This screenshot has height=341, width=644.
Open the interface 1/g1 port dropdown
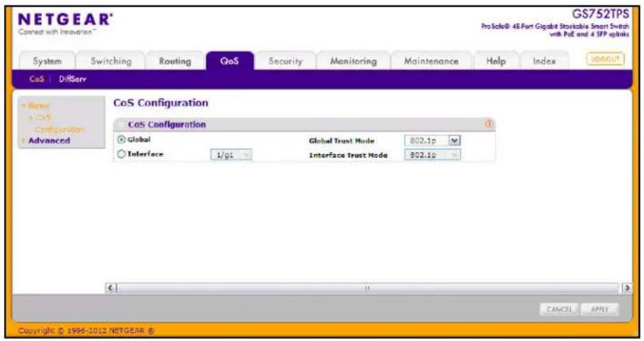coord(232,155)
